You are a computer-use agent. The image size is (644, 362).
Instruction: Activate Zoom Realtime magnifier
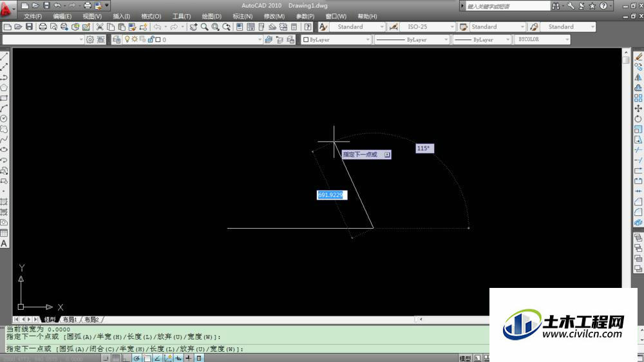click(204, 26)
